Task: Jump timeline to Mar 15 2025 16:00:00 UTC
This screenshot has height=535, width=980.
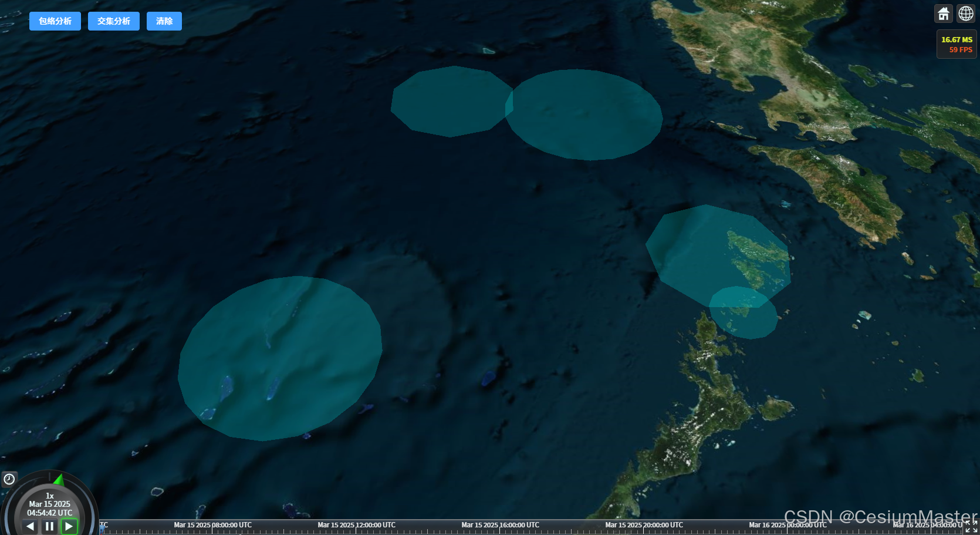Action: 501,525
